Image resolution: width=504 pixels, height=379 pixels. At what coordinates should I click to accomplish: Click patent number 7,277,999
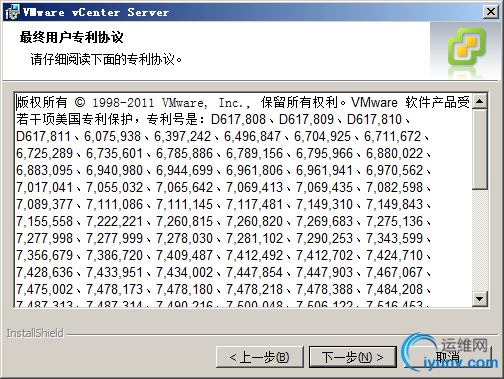[x=114, y=238]
